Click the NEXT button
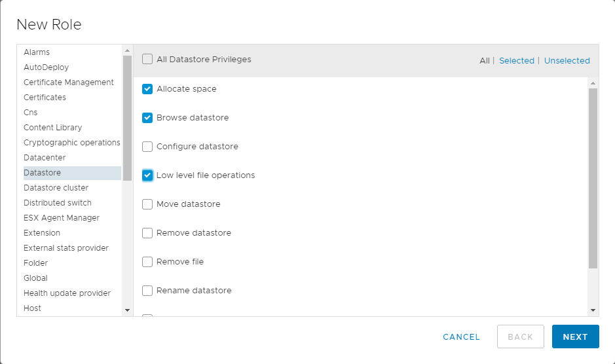The image size is (615, 364). (x=575, y=337)
